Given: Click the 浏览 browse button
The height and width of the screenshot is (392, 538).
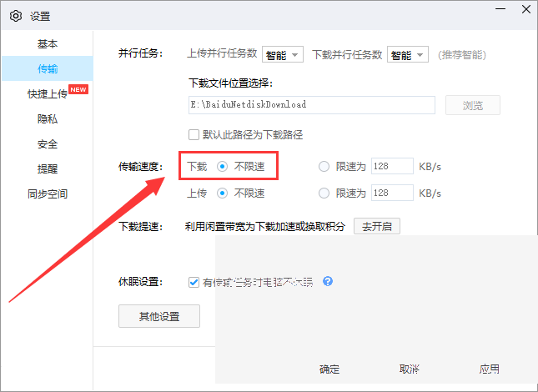Looking at the screenshot, I should coord(472,105).
